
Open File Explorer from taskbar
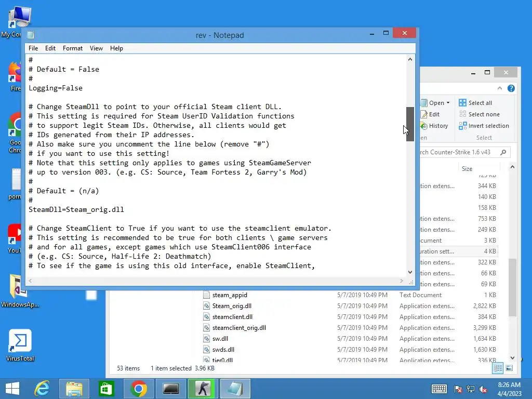click(74, 389)
